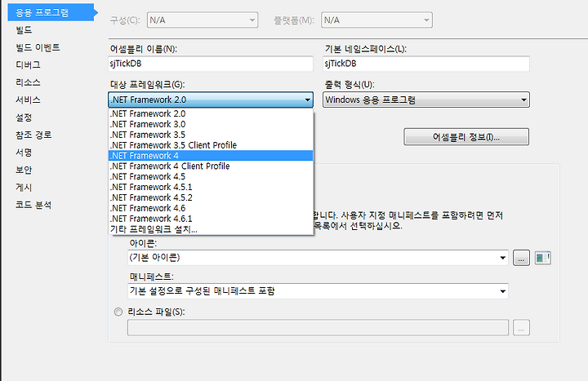Choose .NET Framework 4.6 option
The image size is (588, 381).
pos(211,208)
